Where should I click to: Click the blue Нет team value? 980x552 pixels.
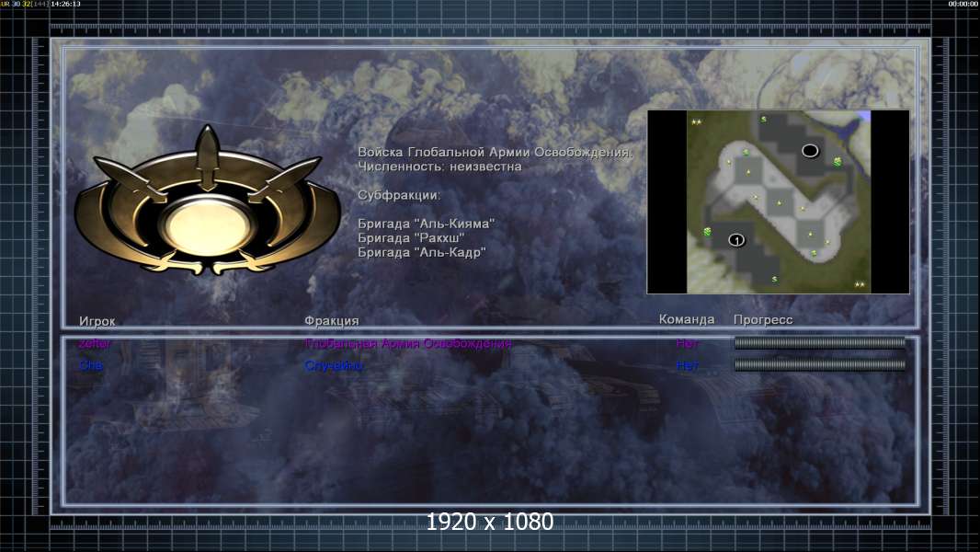point(688,365)
